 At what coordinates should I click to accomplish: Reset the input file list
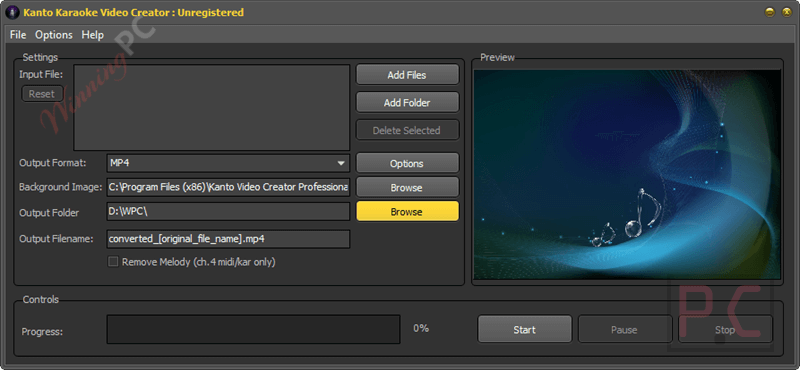42,94
